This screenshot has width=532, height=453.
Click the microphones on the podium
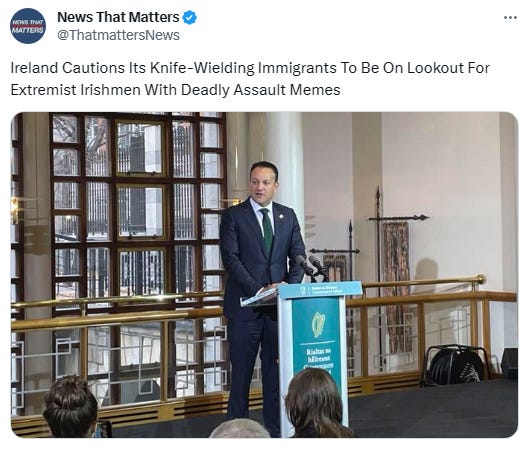310,266
